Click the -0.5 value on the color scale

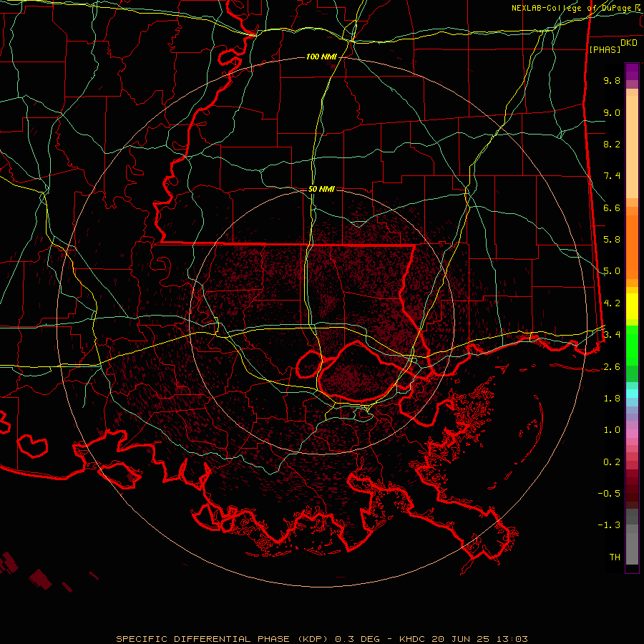609,494
